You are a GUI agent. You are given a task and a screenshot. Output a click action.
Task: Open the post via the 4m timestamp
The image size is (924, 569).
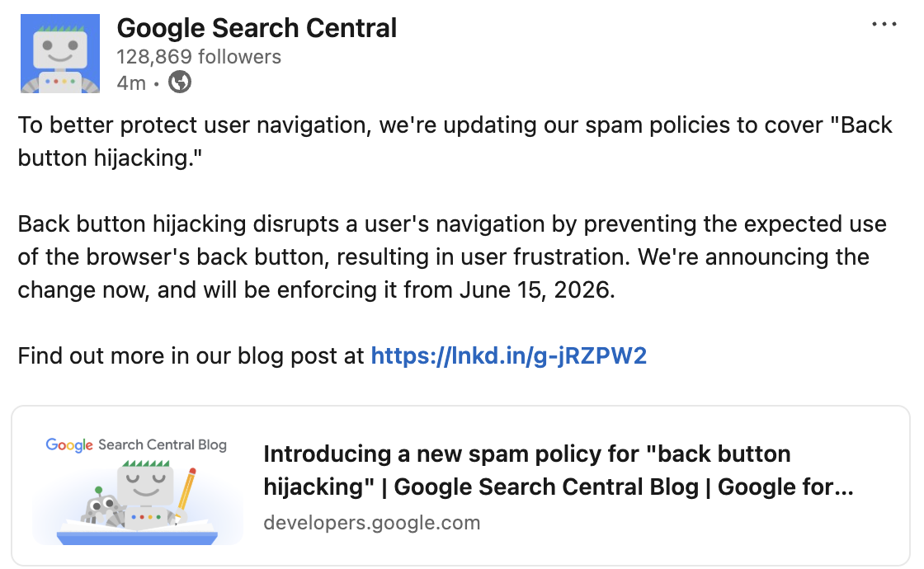coord(131,82)
